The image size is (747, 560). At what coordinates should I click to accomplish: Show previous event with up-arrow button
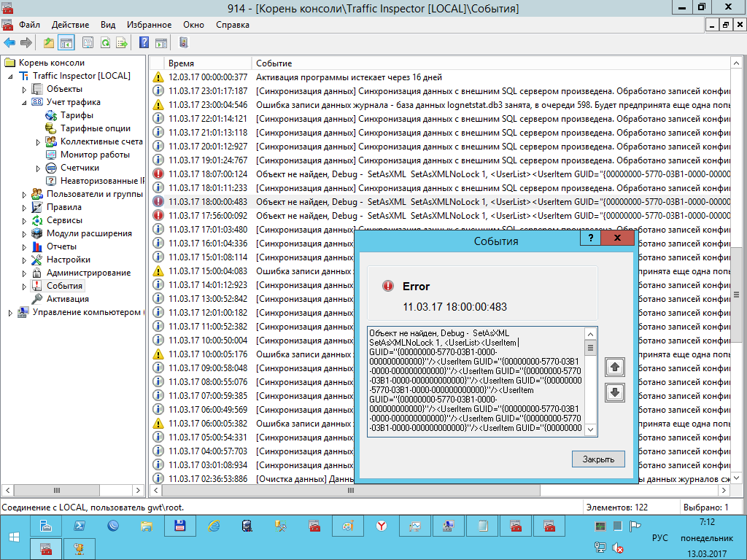[614, 367]
